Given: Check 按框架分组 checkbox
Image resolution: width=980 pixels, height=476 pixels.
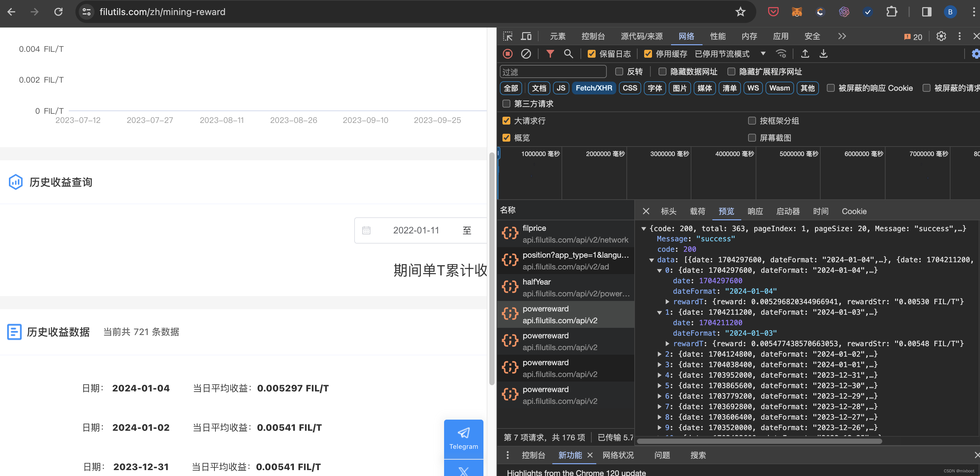Looking at the screenshot, I should click(751, 121).
